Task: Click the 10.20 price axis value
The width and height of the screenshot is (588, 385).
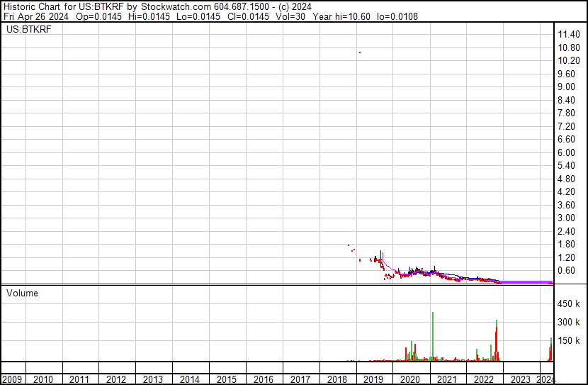Action: point(569,61)
